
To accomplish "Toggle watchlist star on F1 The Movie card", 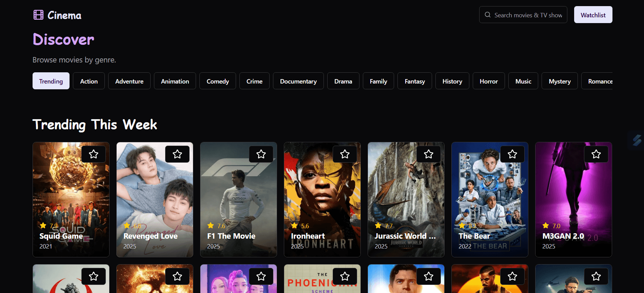I will [261, 154].
